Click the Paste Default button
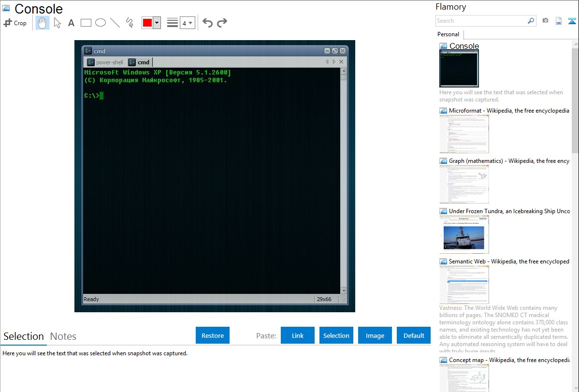 414,335
